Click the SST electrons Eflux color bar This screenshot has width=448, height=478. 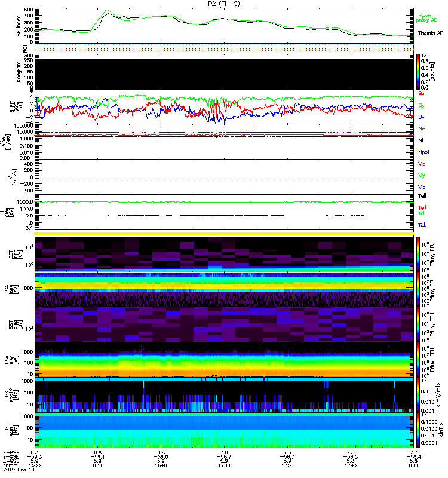coord(418,324)
